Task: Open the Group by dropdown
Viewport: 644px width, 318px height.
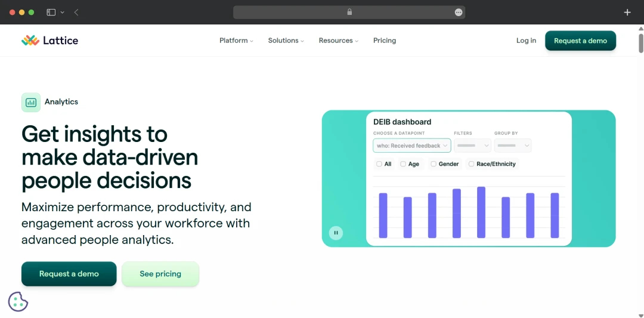Action: coord(513,146)
